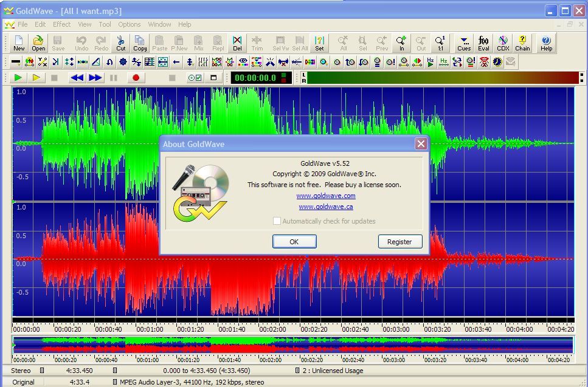Click the Hz playback rate effect icon
Screen dimensions: 588x387
tap(431, 62)
